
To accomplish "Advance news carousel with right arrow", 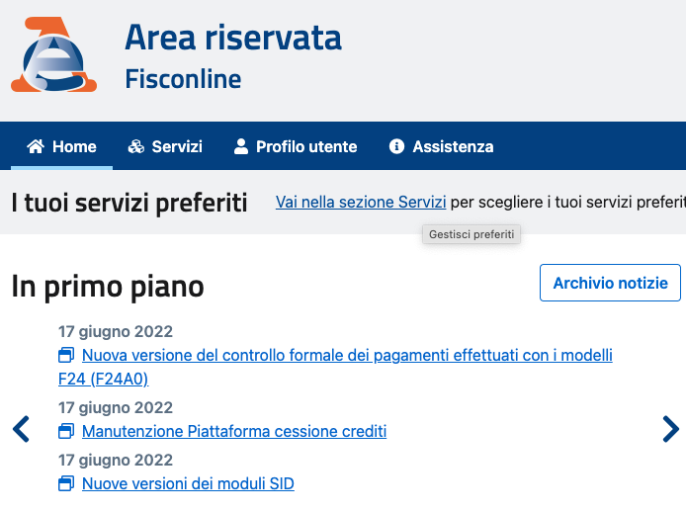I will [x=670, y=430].
